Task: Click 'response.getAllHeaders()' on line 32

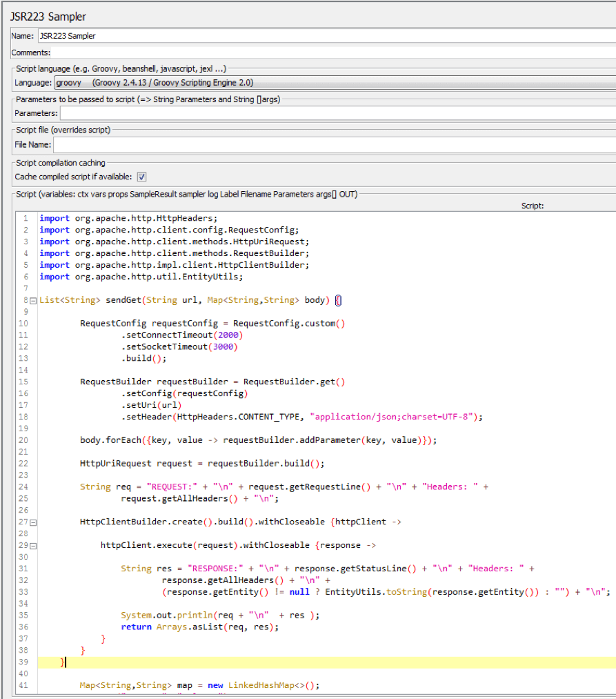Action: click(x=222, y=580)
